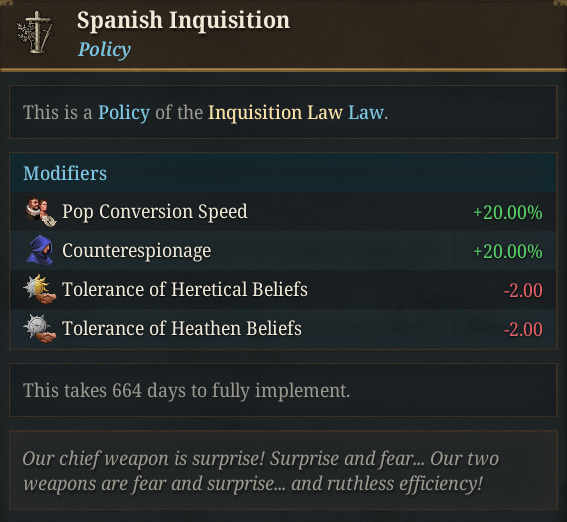This screenshot has width=567, height=522.
Task: Select the Modifiers section header
Action: 65,173
